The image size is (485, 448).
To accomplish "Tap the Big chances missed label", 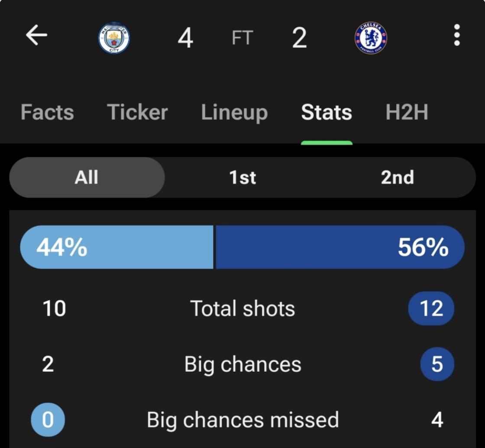I will (243, 420).
